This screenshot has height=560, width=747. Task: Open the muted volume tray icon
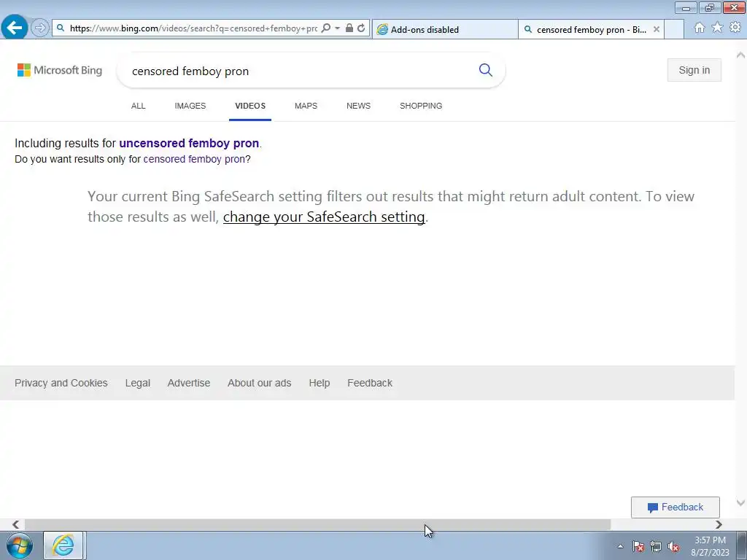[673, 546]
